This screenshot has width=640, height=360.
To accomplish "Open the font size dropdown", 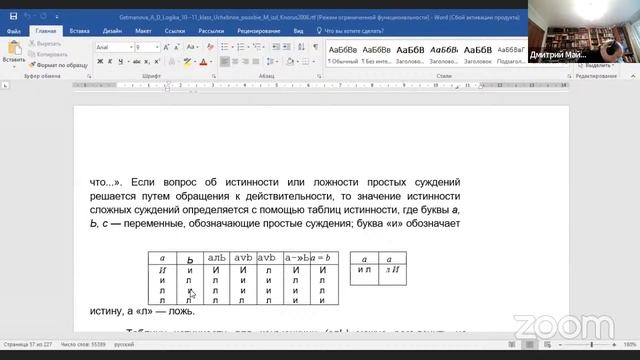I will pos(157,47).
